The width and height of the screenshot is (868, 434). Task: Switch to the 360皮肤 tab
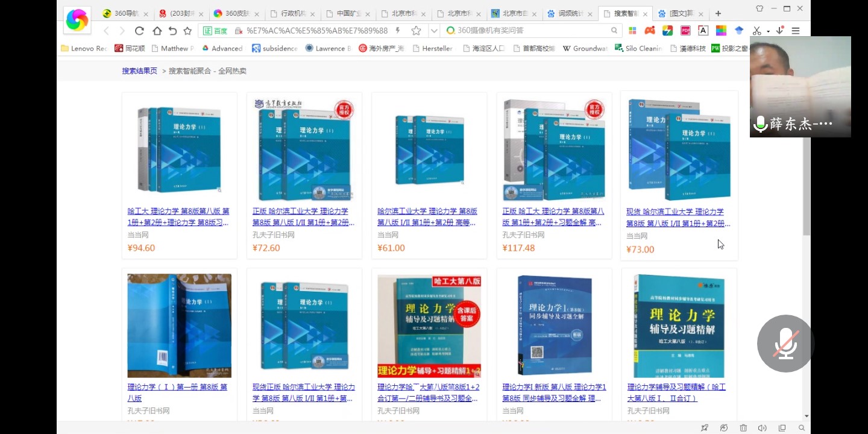click(237, 14)
